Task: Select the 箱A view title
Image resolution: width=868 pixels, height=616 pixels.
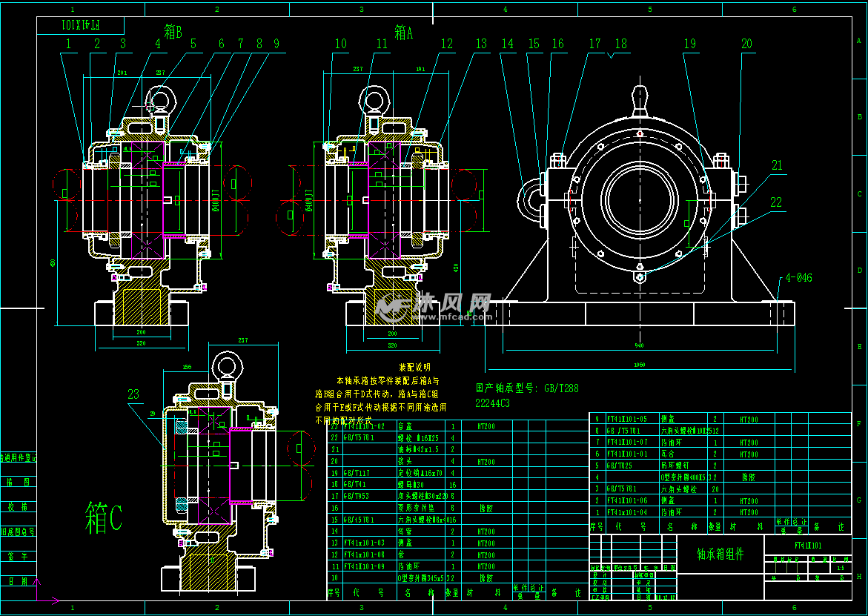Action: click(404, 32)
